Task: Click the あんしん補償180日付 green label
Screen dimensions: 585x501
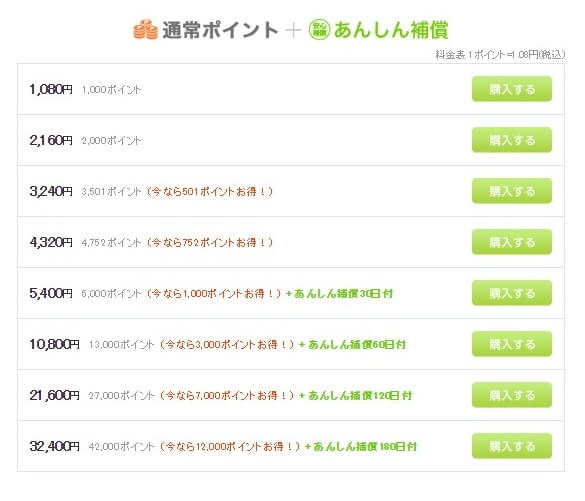Action: click(x=361, y=447)
